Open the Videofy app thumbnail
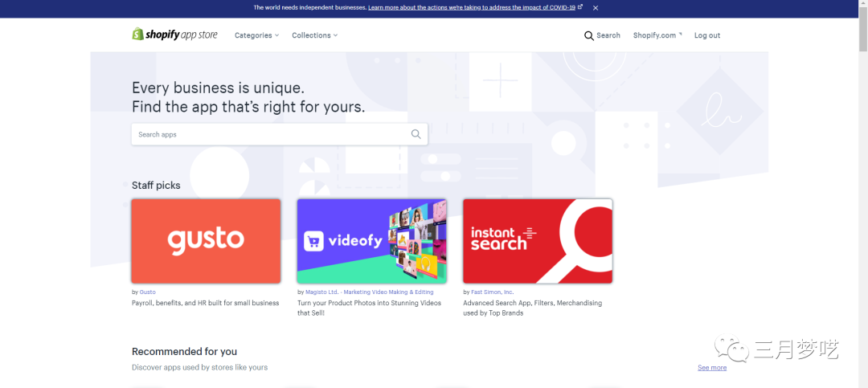 [371, 241]
